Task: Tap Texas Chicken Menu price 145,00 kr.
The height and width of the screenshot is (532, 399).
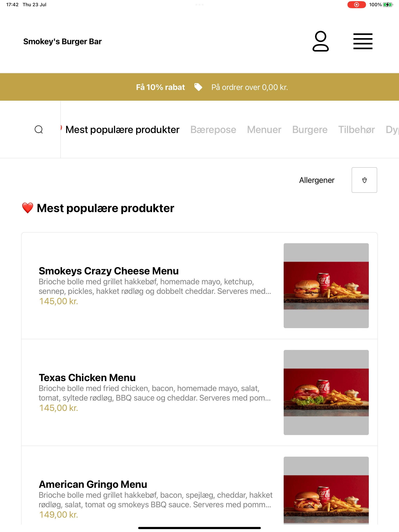Action: [58, 408]
